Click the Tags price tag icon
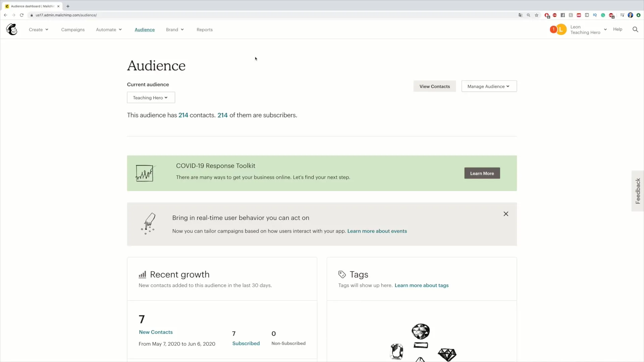 [x=342, y=274]
